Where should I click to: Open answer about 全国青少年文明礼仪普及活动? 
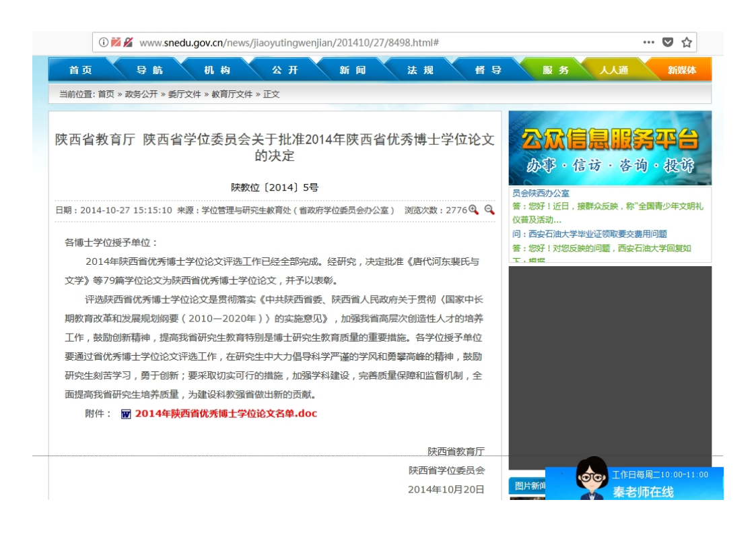click(x=607, y=213)
